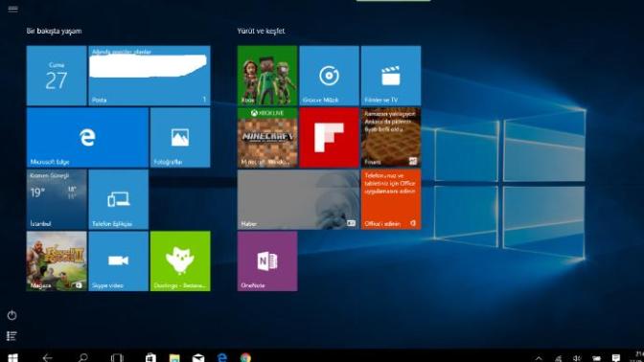Open the hamburger menu at top left
Screen dimensions: 644x362
point(12,9)
